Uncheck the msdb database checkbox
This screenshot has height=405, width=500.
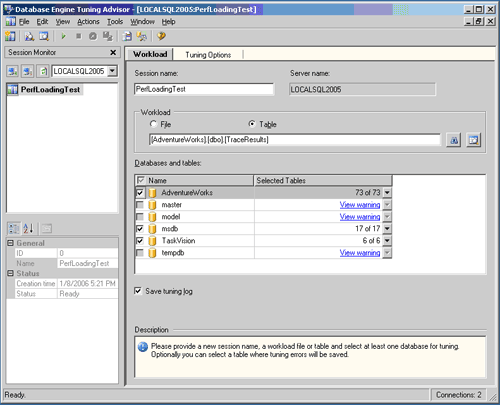pyautogui.click(x=140, y=229)
